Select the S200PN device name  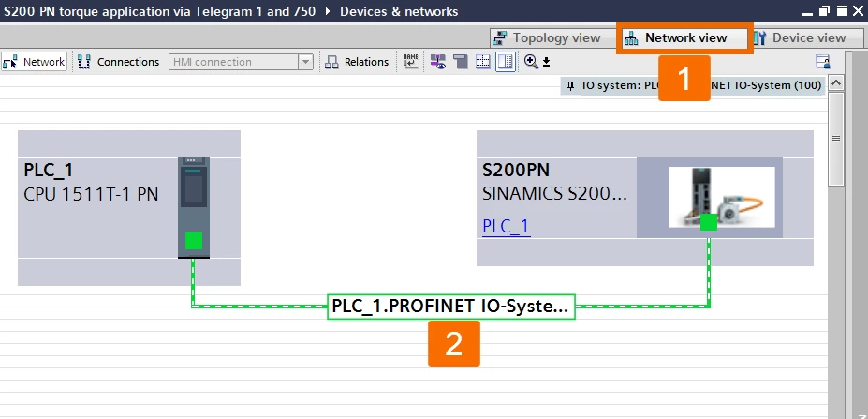[x=516, y=171]
